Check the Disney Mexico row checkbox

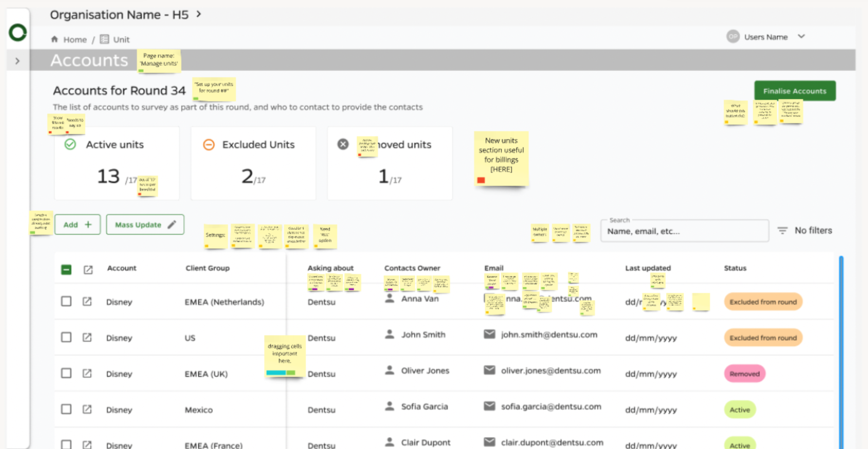(x=66, y=409)
